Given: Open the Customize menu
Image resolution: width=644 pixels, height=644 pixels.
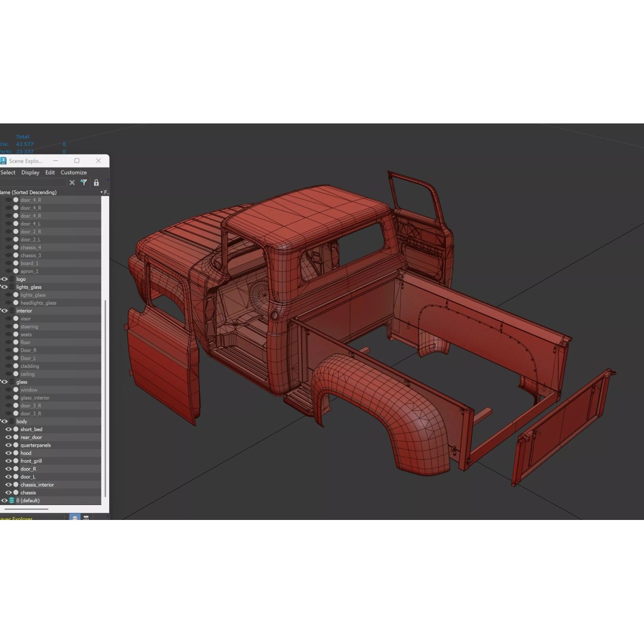Looking at the screenshot, I should (x=73, y=172).
